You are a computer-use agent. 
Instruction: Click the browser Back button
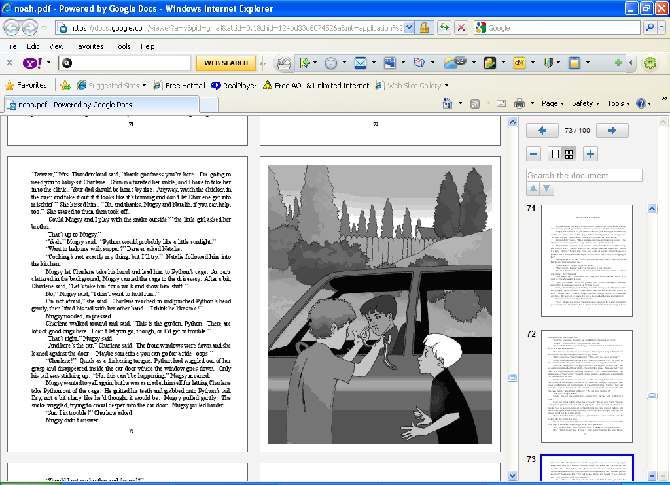click(12, 28)
